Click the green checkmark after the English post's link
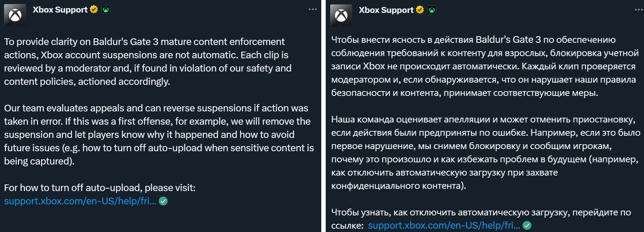The height and width of the screenshot is (232, 644). (163, 201)
